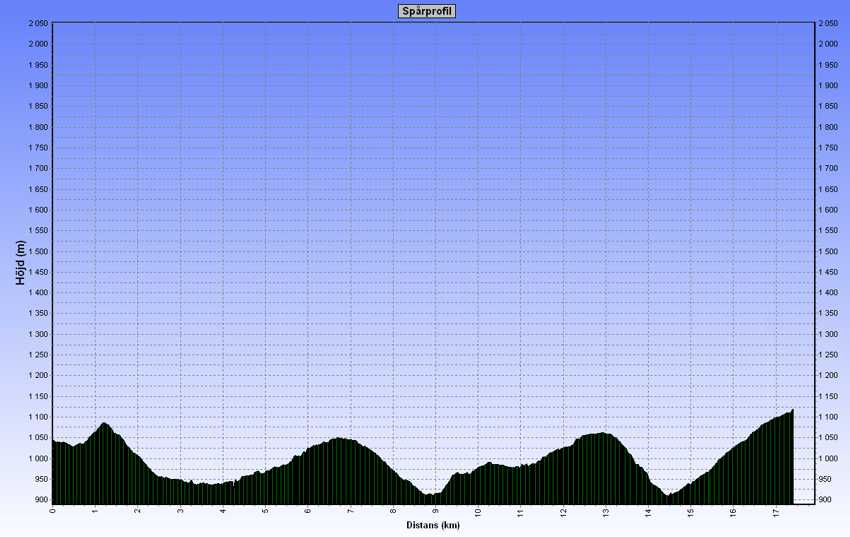This screenshot has width=850, height=537.
Task: Click the 4 km tick on the distance axis
Action: click(223, 510)
